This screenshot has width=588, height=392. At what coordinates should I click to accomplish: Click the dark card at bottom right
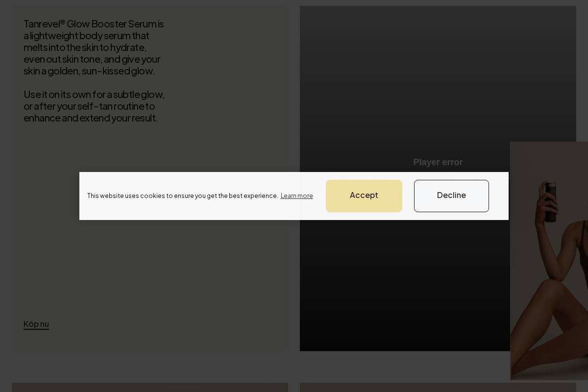[x=438, y=388]
